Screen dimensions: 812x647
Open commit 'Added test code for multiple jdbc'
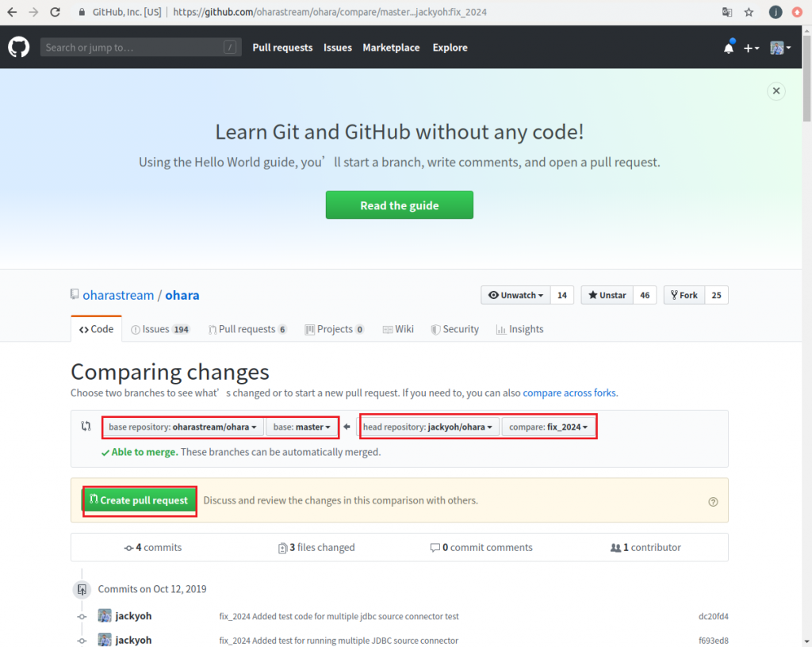click(339, 616)
